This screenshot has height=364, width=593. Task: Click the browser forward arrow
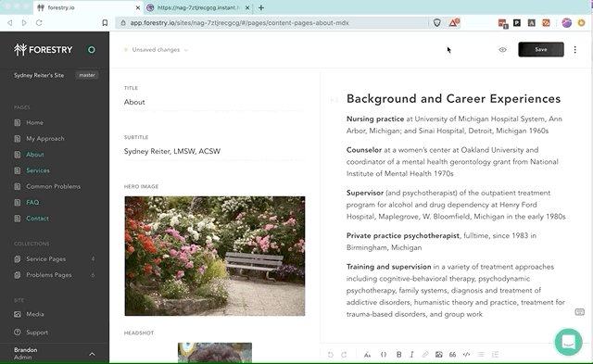point(24,22)
